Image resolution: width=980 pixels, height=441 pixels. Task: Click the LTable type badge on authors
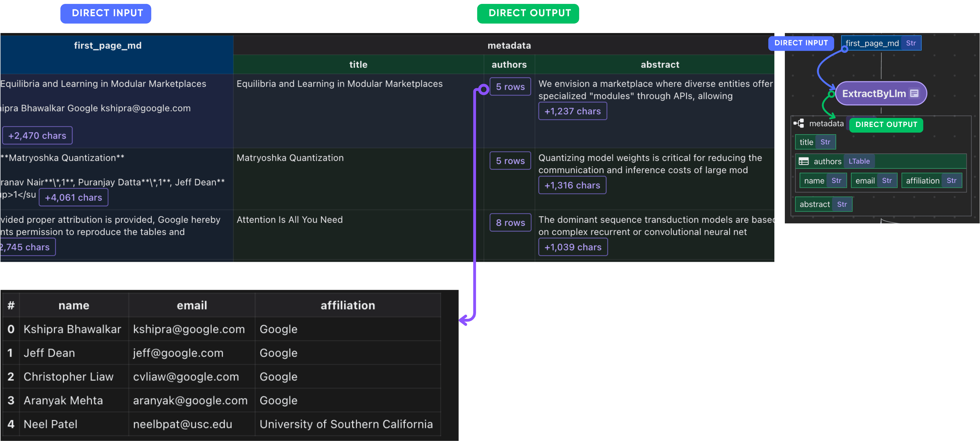tap(859, 162)
